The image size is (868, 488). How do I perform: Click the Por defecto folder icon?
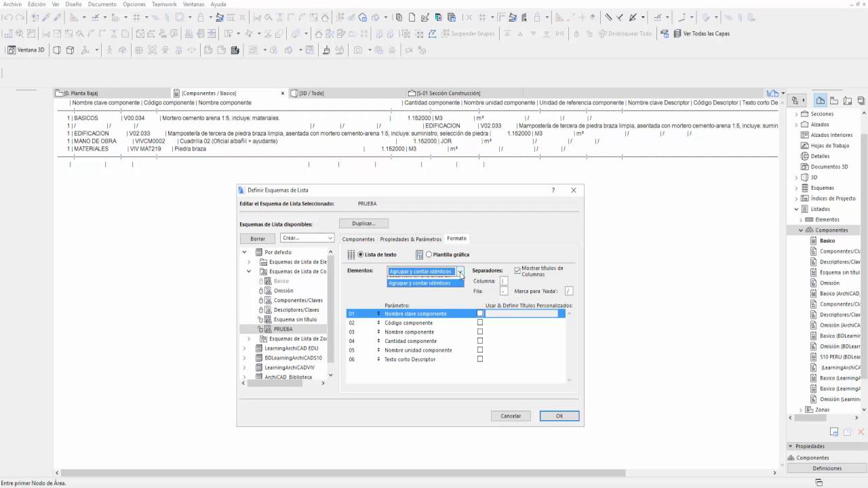pos(259,252)
